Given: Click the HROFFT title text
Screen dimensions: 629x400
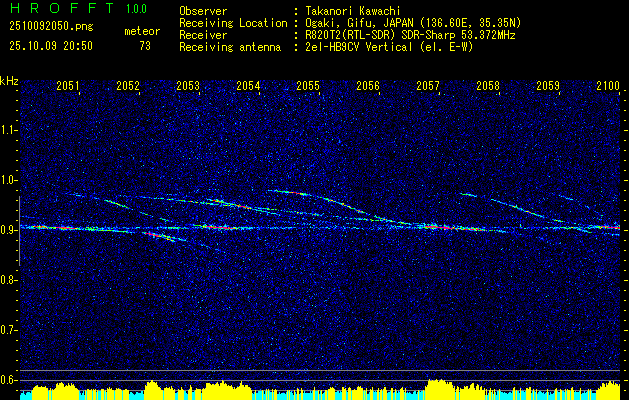Looking at the screenshot, I should coord(62,8).
